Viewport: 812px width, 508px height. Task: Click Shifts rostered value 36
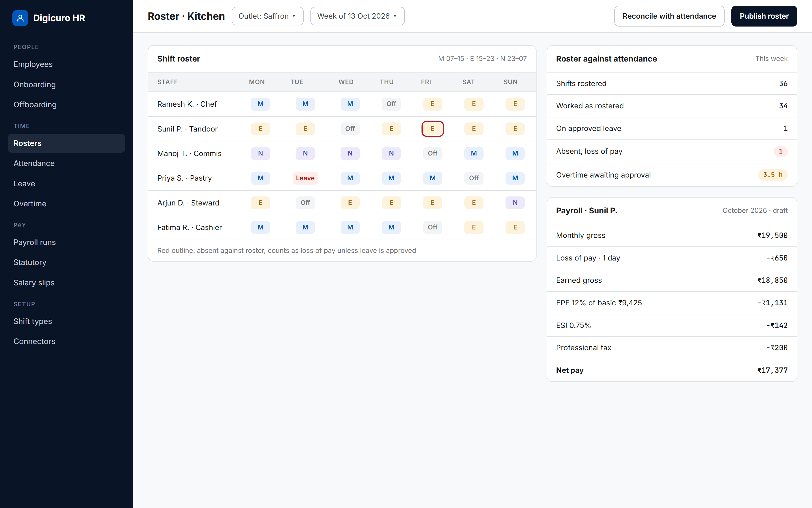tap(783, 83)
